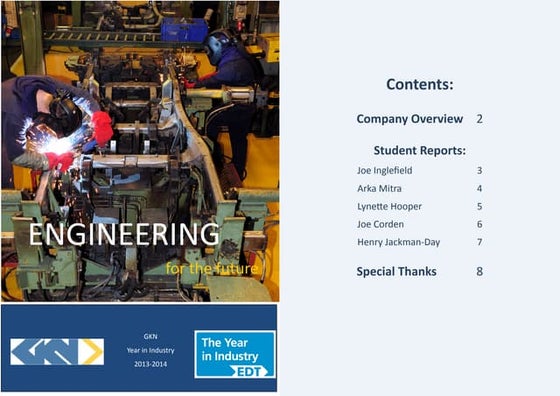Jump to the Special Thanks section

click(x=396, y=271)
